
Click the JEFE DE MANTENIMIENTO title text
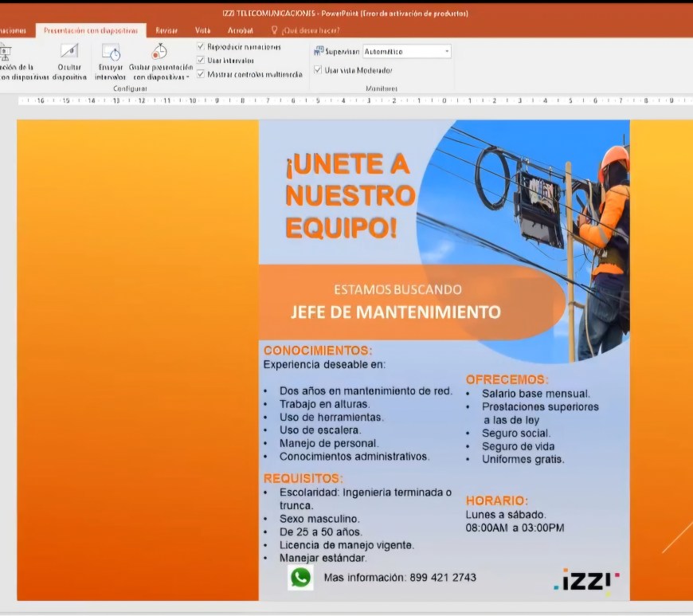(x=395, y=312)
